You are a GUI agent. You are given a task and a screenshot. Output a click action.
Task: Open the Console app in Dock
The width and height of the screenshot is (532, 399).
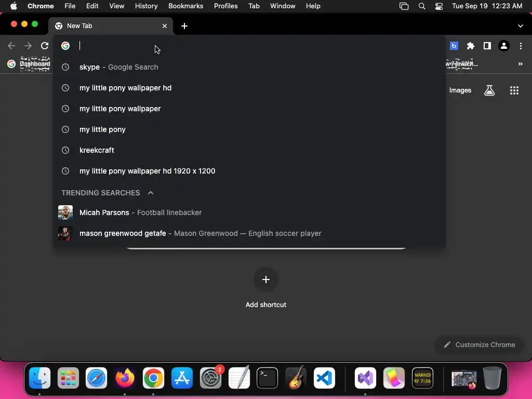click(x=422, y=378)
